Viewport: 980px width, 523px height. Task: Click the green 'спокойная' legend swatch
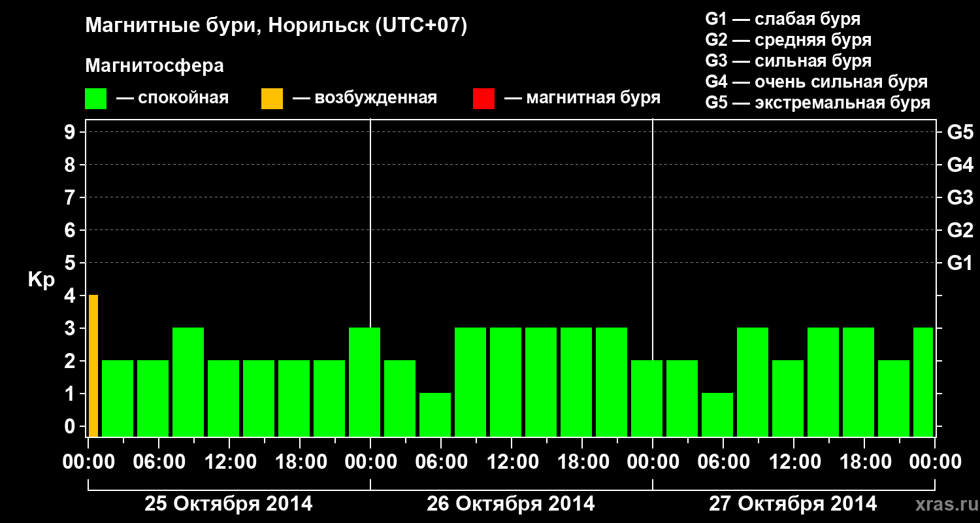[95, 99]
